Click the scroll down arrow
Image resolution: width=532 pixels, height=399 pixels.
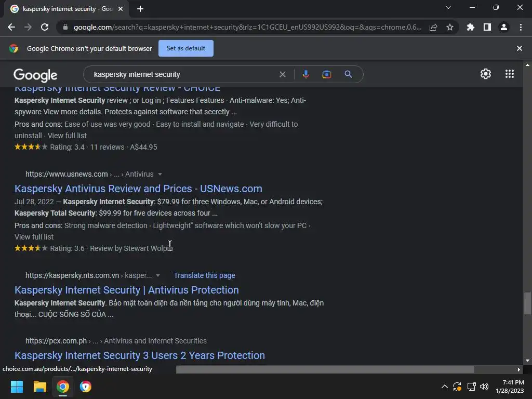[x=527, y=361]
